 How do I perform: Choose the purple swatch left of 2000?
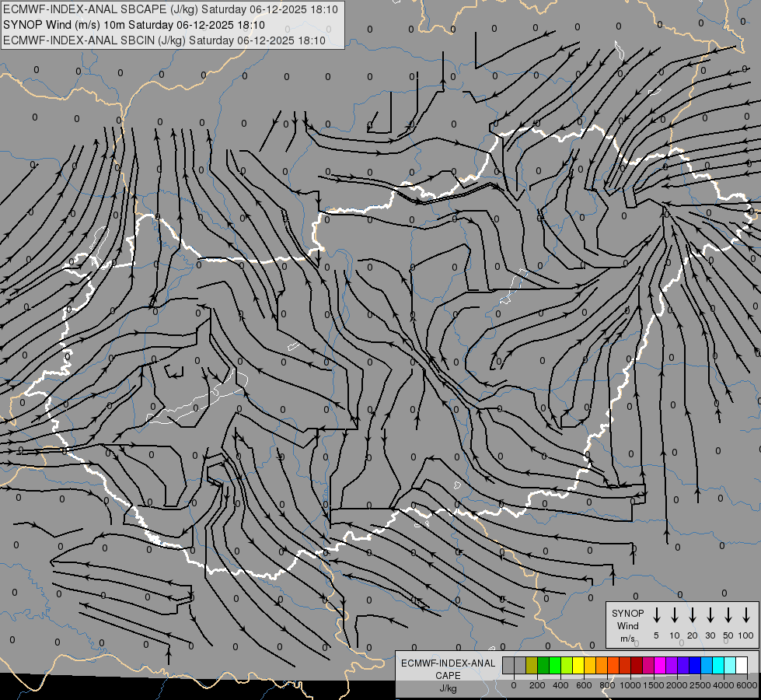coord(671,665)
